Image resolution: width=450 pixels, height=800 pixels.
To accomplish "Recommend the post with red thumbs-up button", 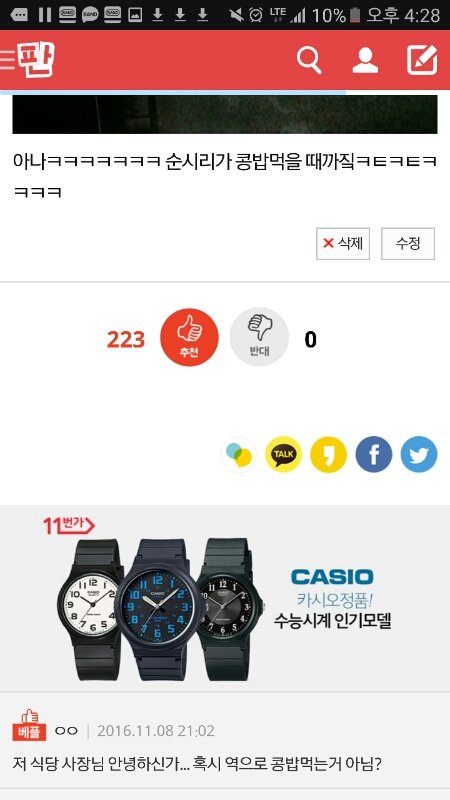I will pos(189,337).
